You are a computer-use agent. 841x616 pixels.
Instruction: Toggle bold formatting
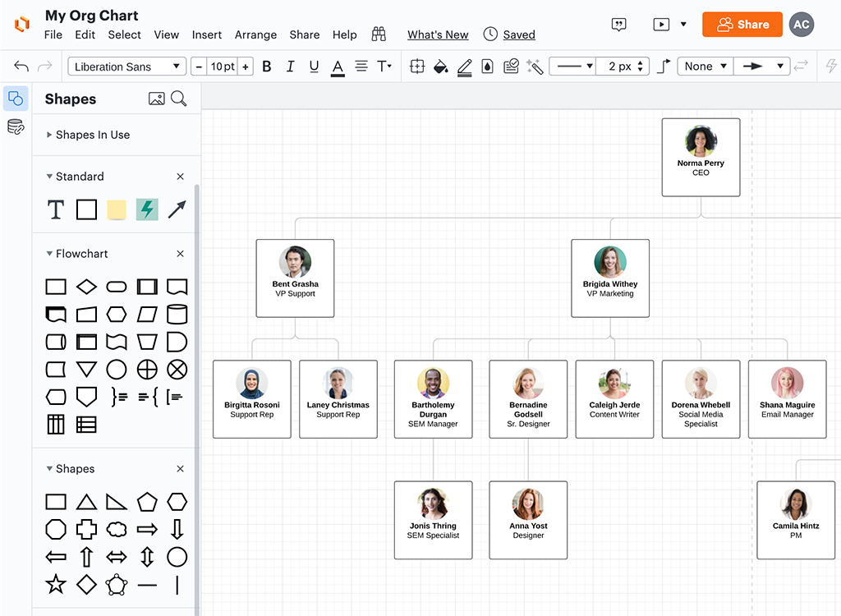tap(267, 67)
